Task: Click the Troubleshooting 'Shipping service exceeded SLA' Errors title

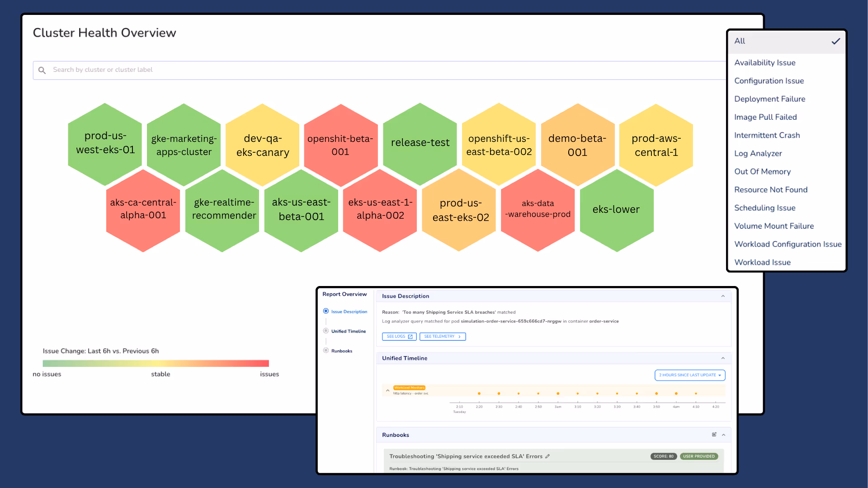Action: tap(466, 456)
